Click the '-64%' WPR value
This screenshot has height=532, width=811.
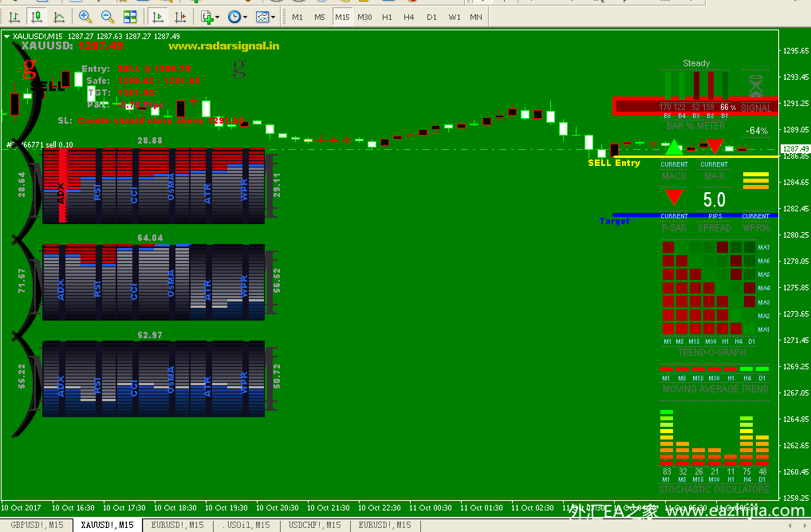757,131
